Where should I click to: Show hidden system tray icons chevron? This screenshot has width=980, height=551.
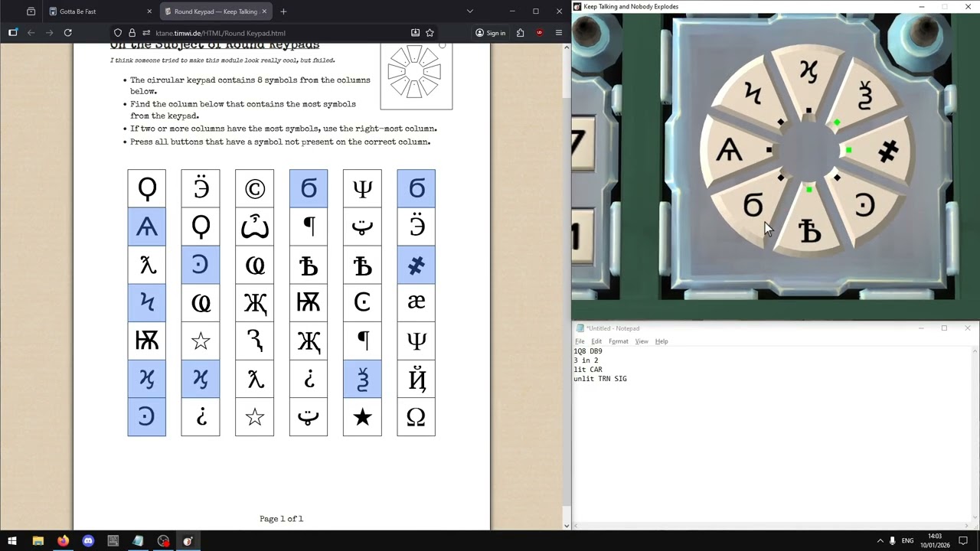tap(880, 541)
